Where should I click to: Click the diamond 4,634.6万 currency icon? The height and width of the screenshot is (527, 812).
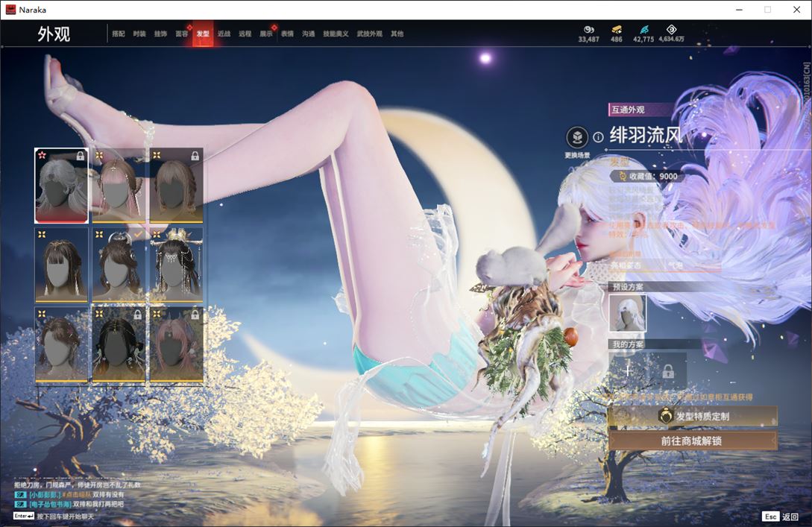pos(671,30)
